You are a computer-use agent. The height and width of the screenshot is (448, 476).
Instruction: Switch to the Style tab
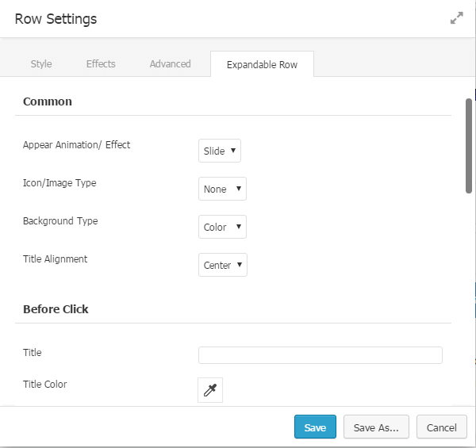pos(41,64)
